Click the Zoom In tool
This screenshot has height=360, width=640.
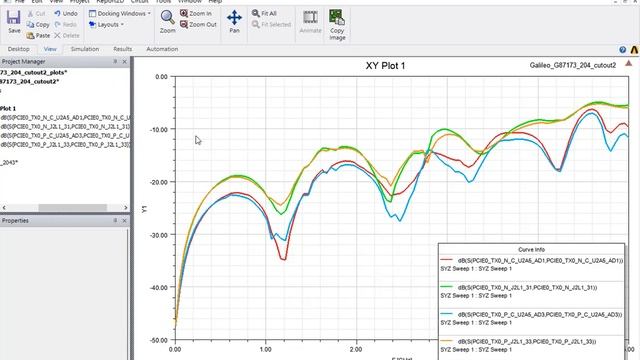click(196, 13)
